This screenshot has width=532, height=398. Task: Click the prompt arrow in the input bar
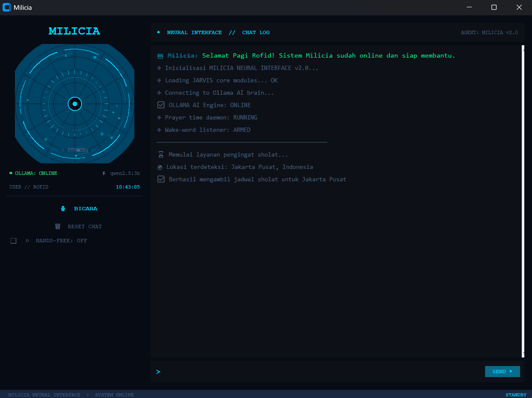pyautogui.click(x=158, y=372)
